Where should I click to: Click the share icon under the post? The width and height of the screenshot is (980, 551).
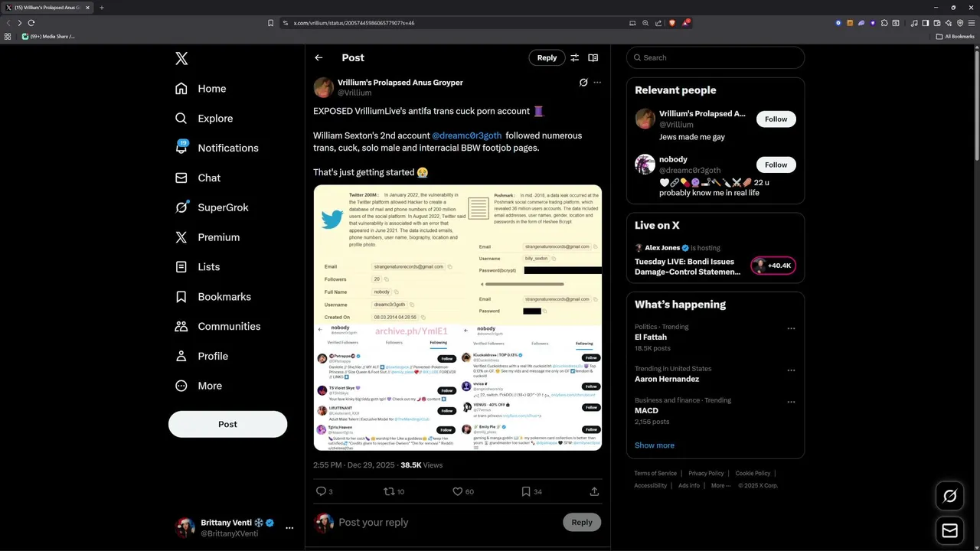click(x=594, y=491)
